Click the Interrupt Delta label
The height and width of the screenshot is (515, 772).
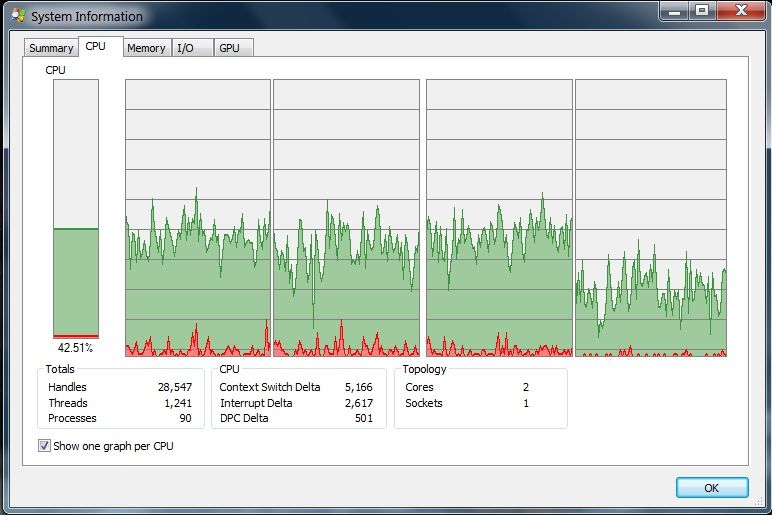pos(256,403)
